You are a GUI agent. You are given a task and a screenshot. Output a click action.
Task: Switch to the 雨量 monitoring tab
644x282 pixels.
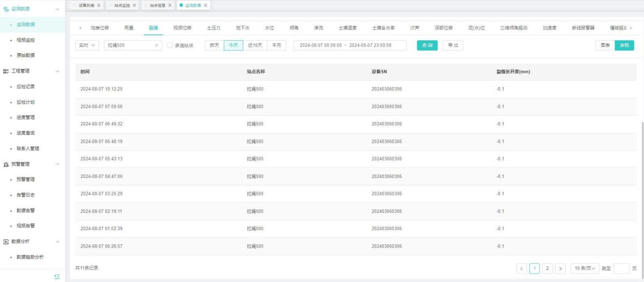[x=129, y=28]
